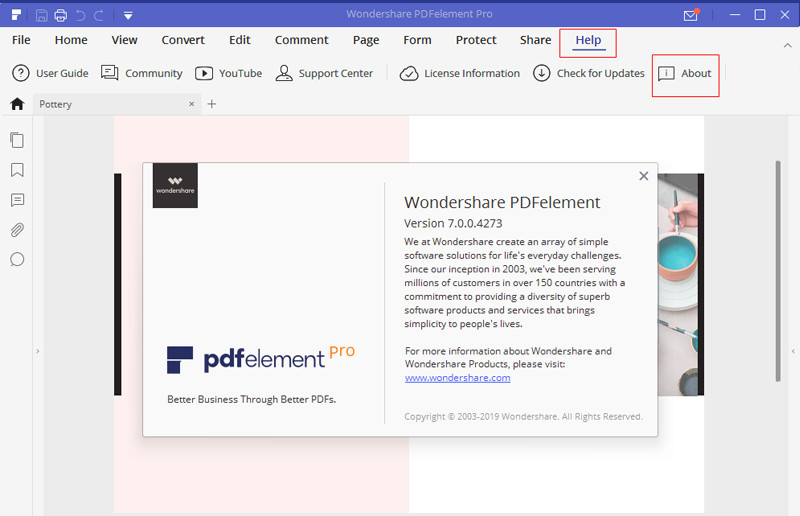This screenshot has width=800, height=516.
Task: Select the Help tab
Action: click(588, 40)
